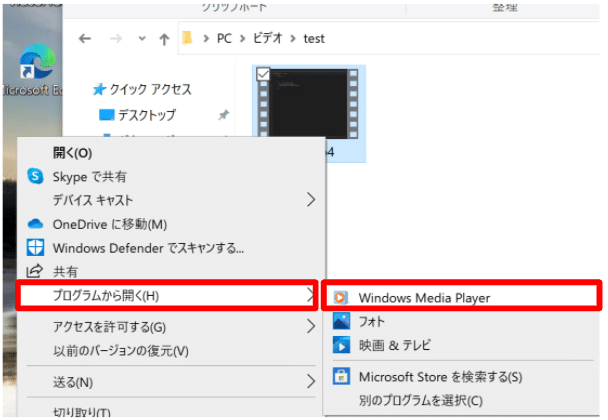Select test in the address breadcrumb
Viewport: 608px width, 420px height.
[x=314, y=39]
